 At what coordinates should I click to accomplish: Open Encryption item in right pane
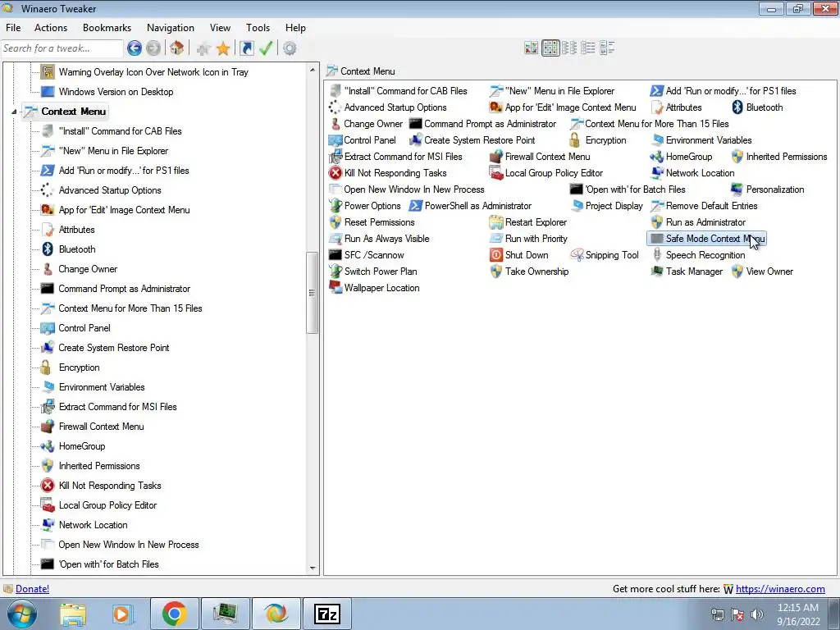pos(598,140)
